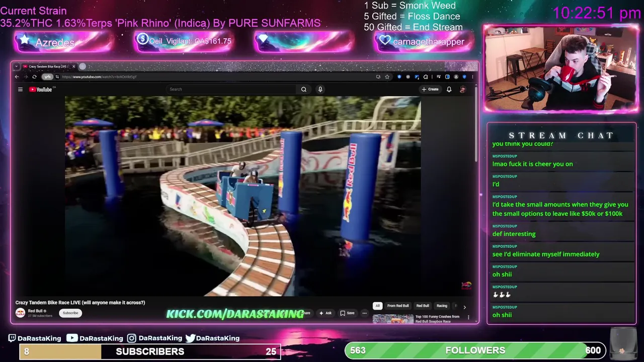Click the YouTube search magnifier button
Screen dimensions: 644x362
click(x=304, y=89)
